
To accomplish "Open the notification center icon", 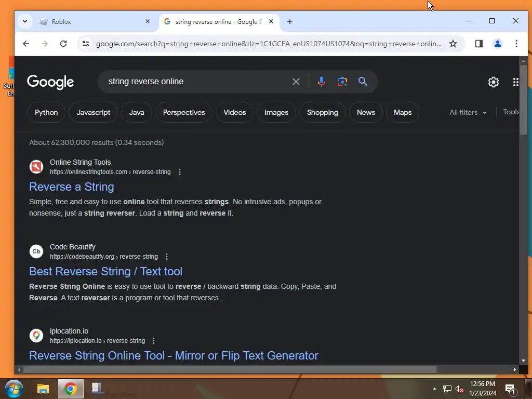I will click(510, 389).
